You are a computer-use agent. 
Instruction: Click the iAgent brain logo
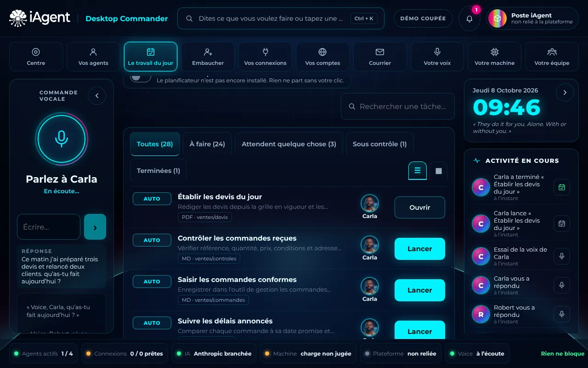point(18,18)
